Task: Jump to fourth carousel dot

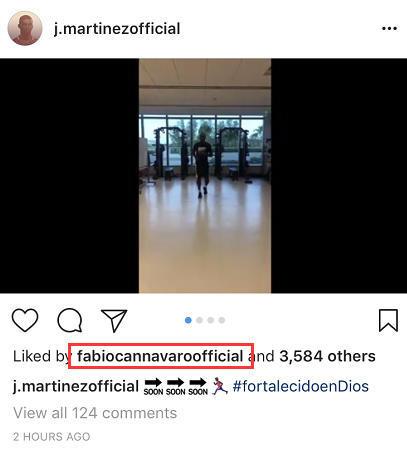Action: (222, 320)
